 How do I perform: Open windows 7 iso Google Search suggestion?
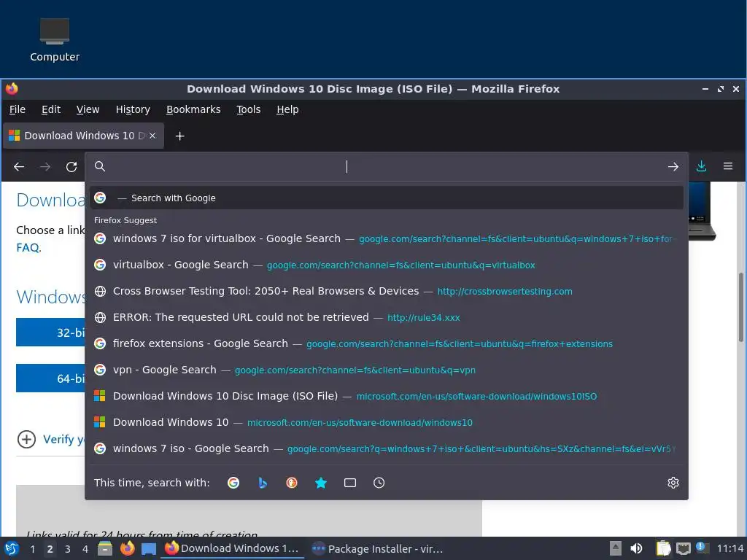coord(387,448)
